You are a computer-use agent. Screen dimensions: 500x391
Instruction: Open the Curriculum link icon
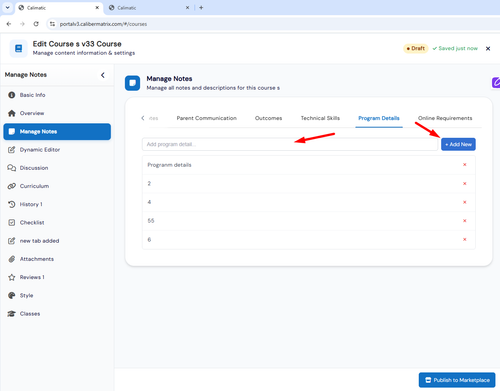pos(12,186)
